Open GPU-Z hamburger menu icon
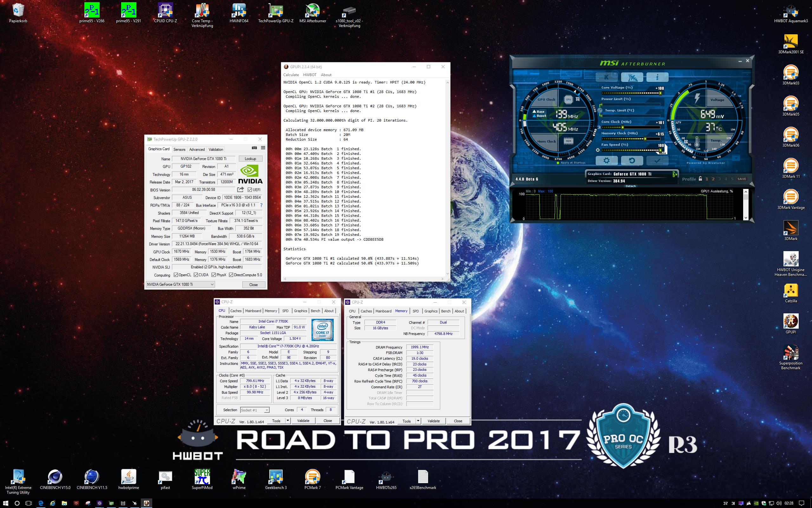Image resolution: width=812 pixels, height=508 pixels. pos(263,148)
